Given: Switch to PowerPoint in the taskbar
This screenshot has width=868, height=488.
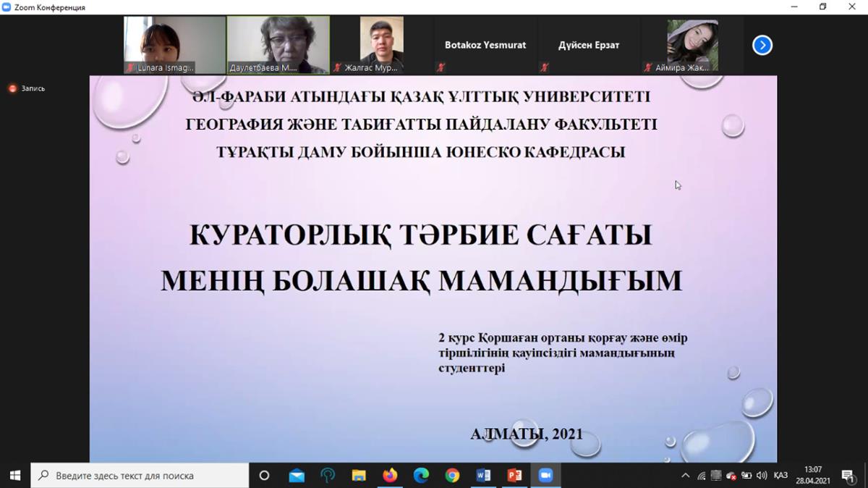Looking at the screenshot, I should [514, 476].
